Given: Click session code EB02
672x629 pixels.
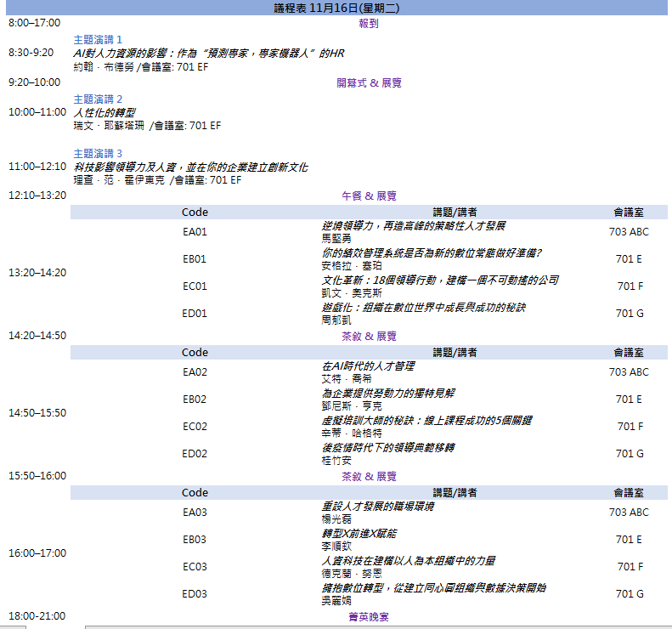Looking at the screenshot, I should click(x=195, y=399).
